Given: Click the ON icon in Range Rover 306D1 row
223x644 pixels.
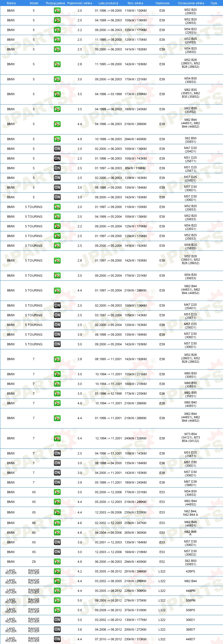Looking at the screenshot, I should click(x=57, y=620).
